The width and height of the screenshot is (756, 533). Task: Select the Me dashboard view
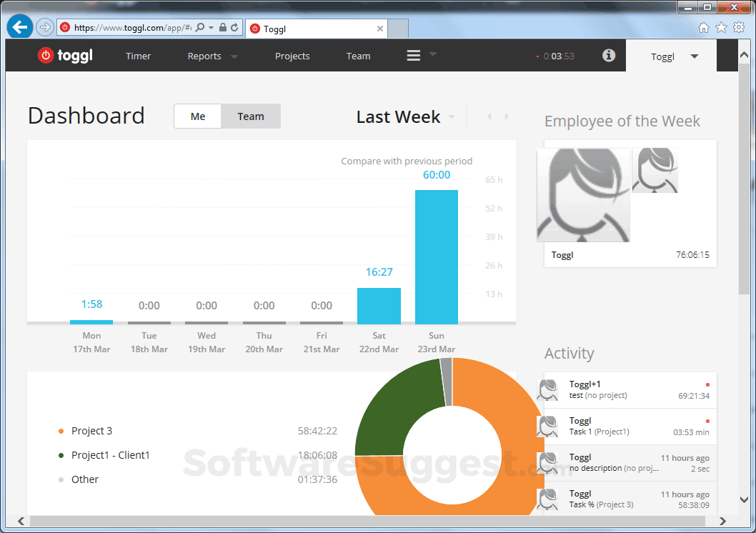(197, 116)
